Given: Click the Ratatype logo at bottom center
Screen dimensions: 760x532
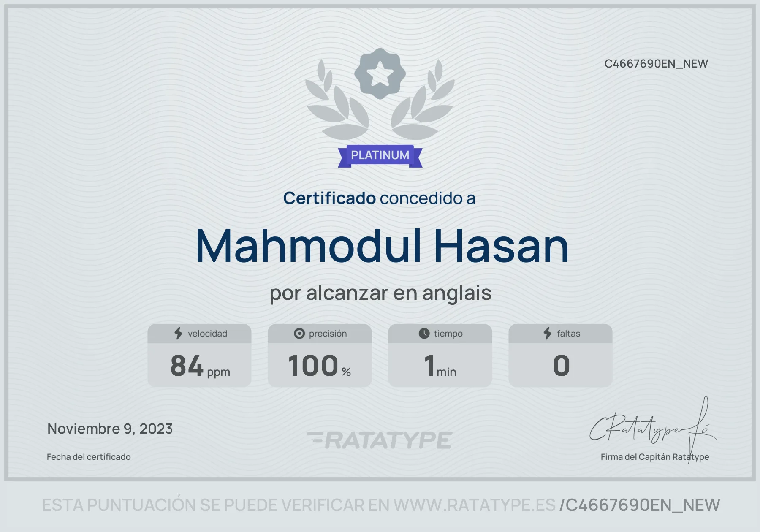Looking at the screenshot, I should tap(380, 440).
